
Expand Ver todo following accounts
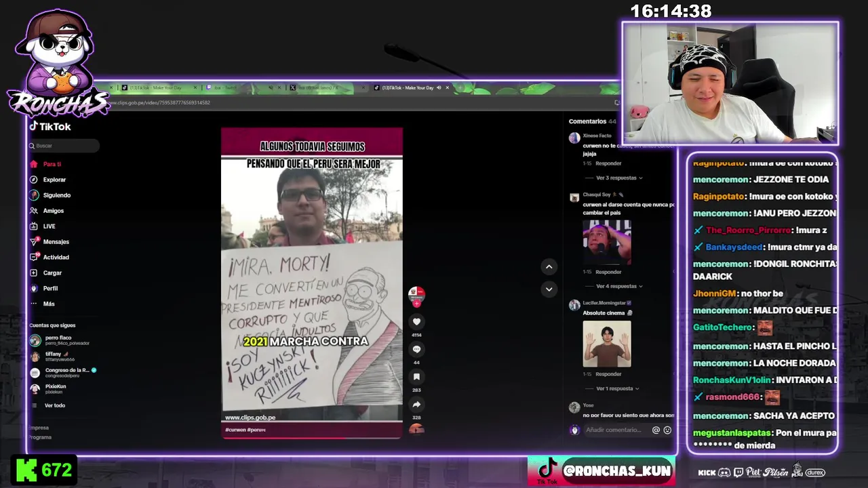pos(54,405)
